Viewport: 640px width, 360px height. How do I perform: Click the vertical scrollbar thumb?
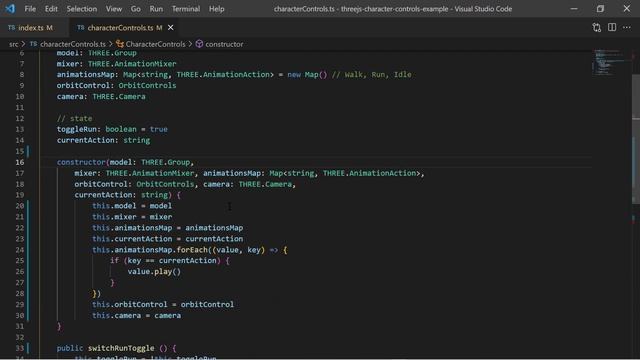click(636, 139)
